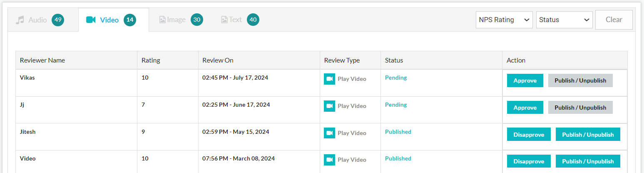The width and height of the screenshot is (644, 173).
Task: Approve the review from Jj
Action: (x=525, y=108)
